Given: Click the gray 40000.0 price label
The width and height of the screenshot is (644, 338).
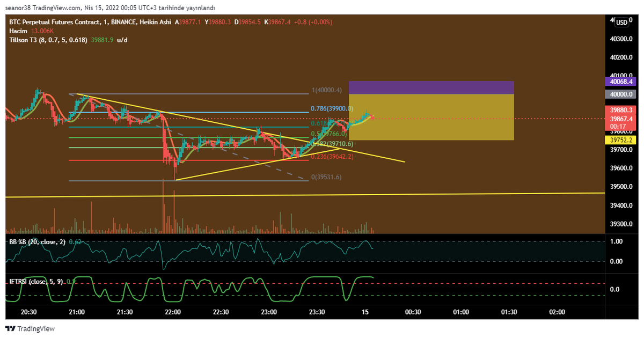Looking at the screenshot, I should [x=622, y=94].
